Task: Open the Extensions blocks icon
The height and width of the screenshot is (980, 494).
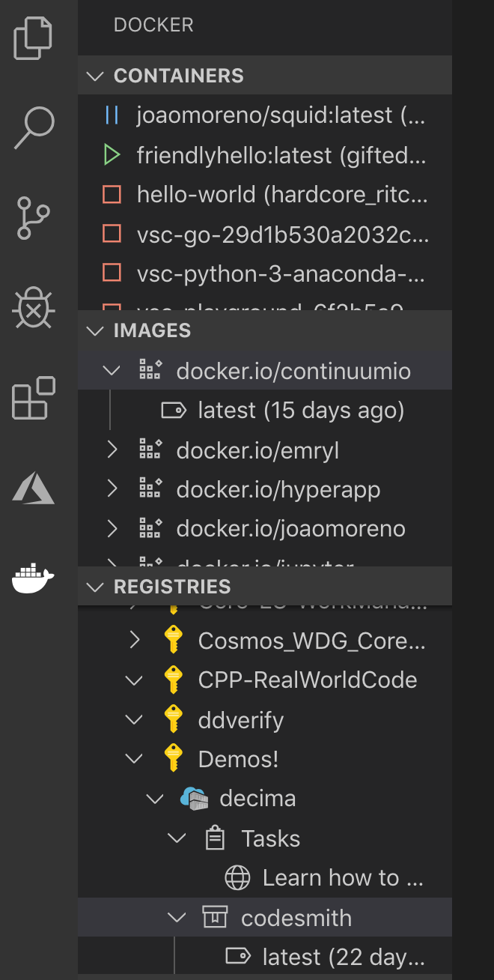Action: (34, 398)
